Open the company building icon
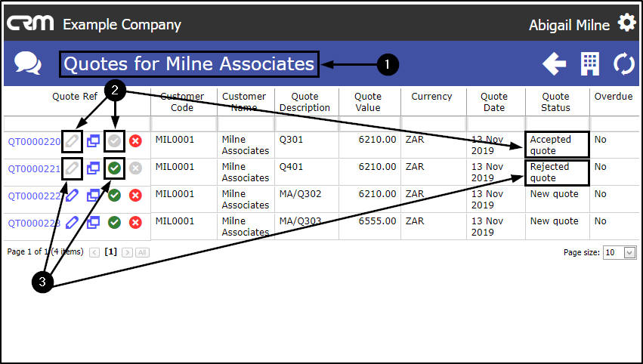Screen dimensions: 643x364 589,64
